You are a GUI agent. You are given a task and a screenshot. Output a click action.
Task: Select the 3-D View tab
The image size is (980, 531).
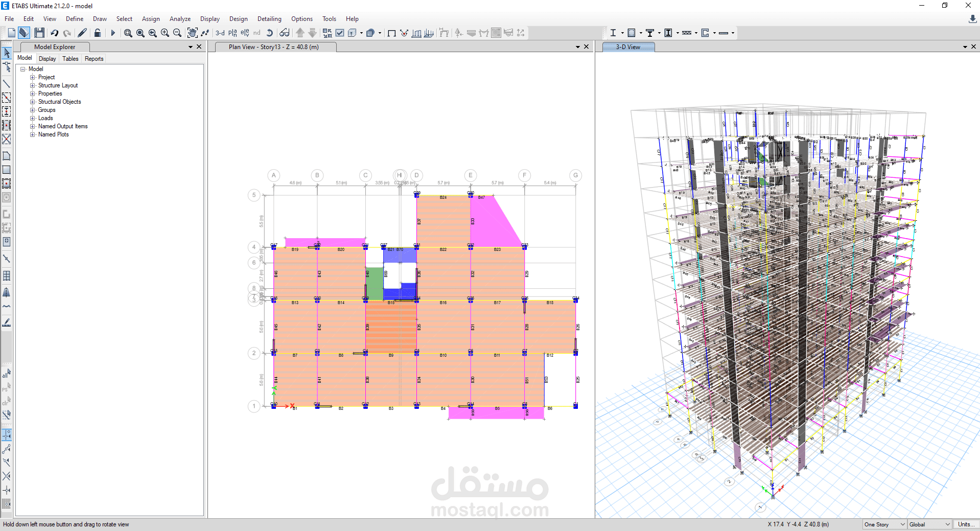(628, 47)
